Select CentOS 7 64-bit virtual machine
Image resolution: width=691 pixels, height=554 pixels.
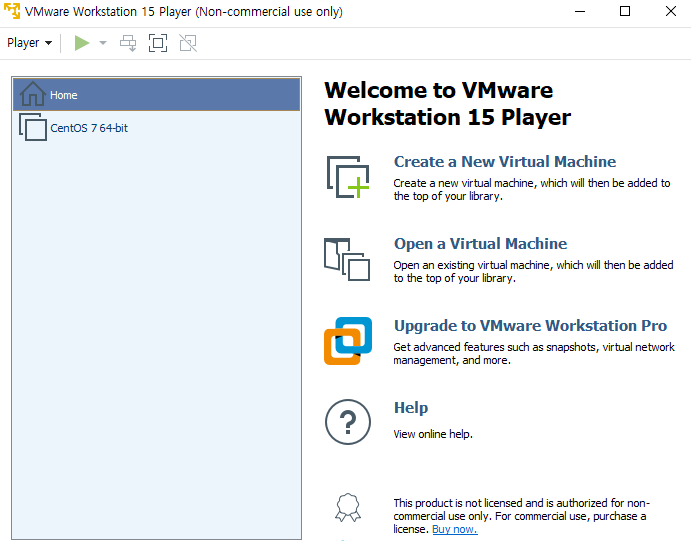point(156,128)
